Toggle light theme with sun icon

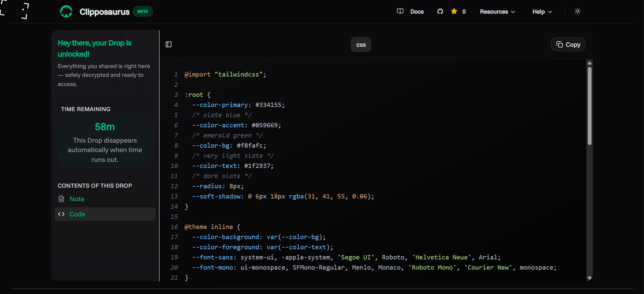click(x=577, y=12)
